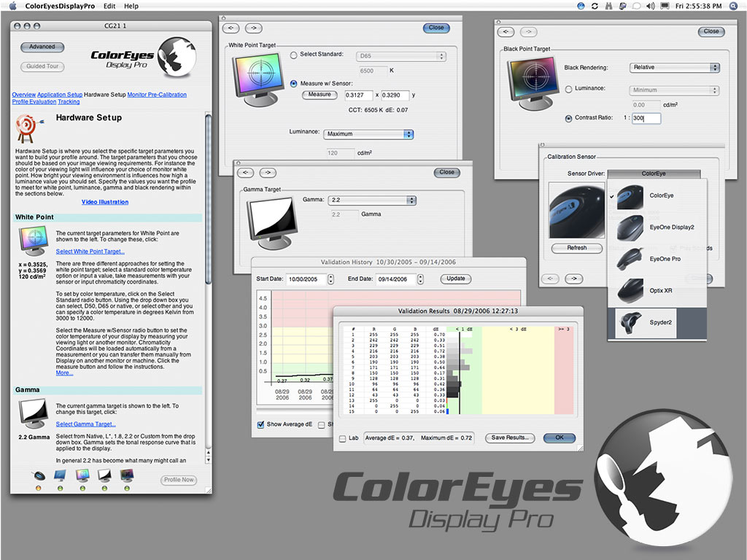This screenshot has width=747, height=560.
Task: Click the Start Date stepper arrows
Action: [x=330, y=279]
